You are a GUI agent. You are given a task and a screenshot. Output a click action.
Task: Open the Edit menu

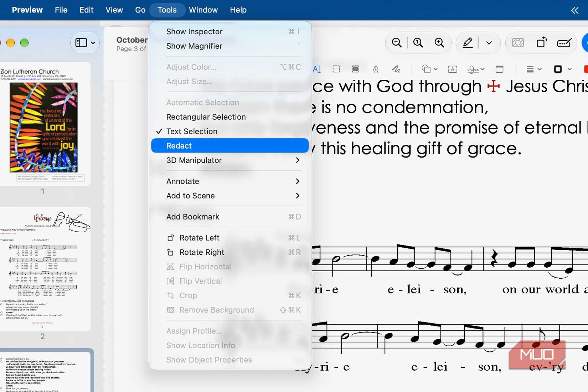(x=86, y=10)
